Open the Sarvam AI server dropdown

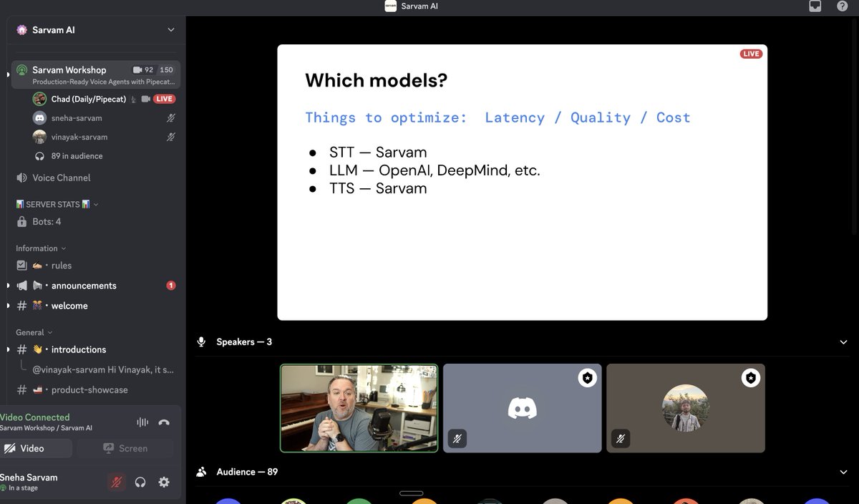tap(170, 29)
